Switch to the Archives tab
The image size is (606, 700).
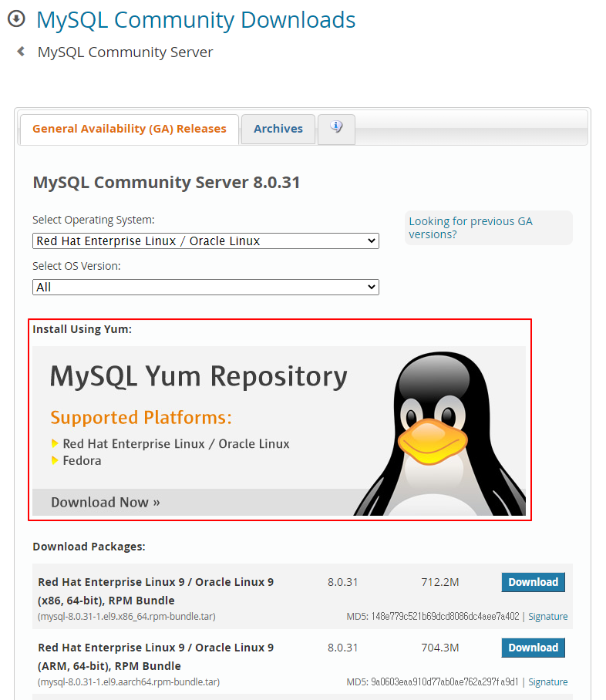click(278, 129)
